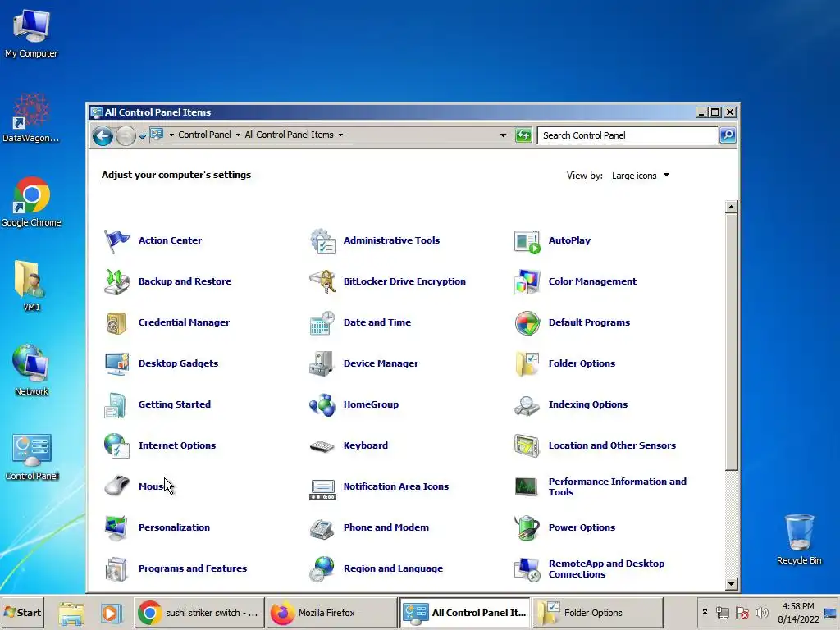Open the recent pages dropdown next to Forward
The height and width of the screenshot is (630, 840).
coord(142,137)
